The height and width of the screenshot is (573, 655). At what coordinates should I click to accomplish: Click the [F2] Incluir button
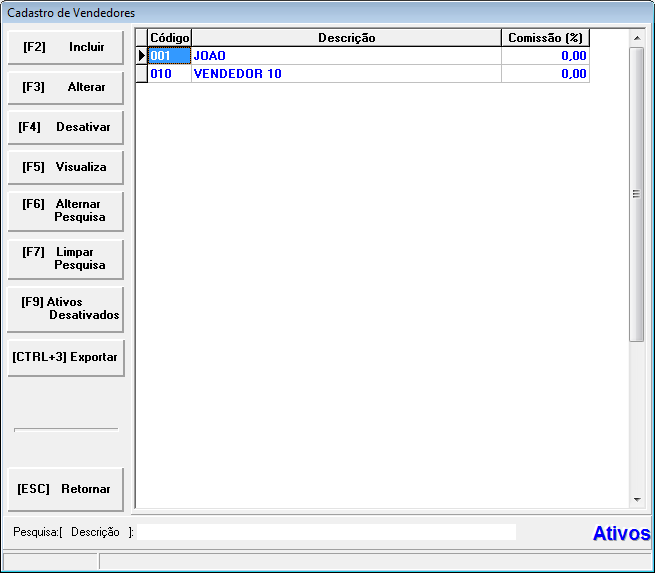pos(65,47)
